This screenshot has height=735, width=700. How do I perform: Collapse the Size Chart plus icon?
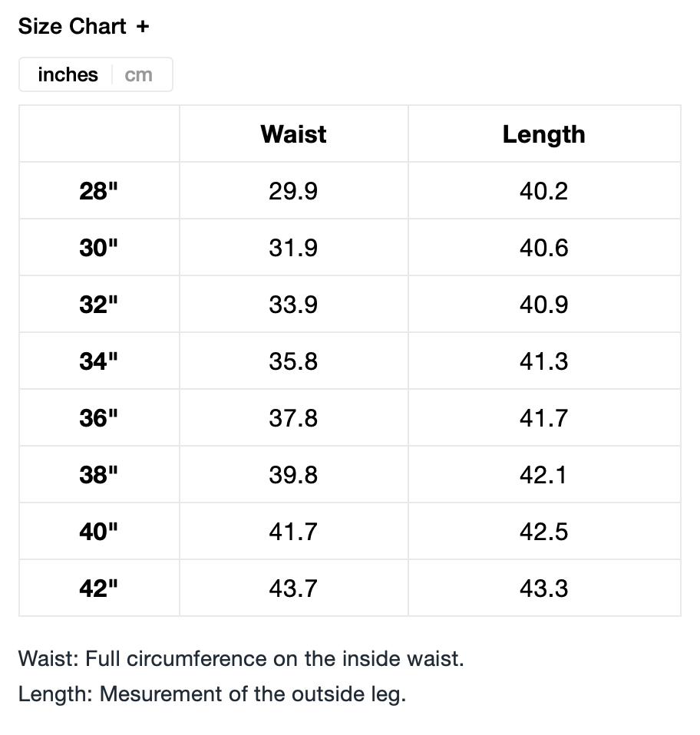click(143, 26)
